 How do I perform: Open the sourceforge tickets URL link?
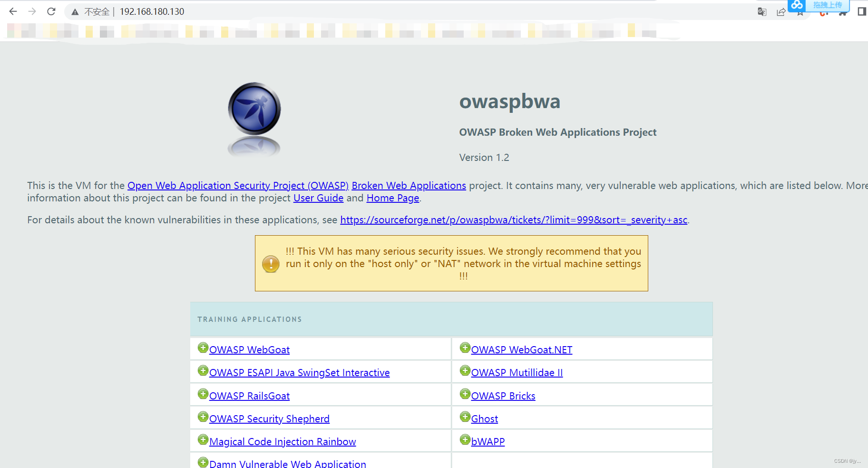[514, 220]
